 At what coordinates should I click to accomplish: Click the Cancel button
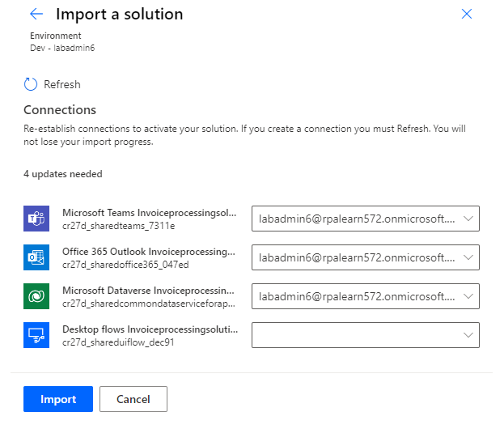point(133,399)
